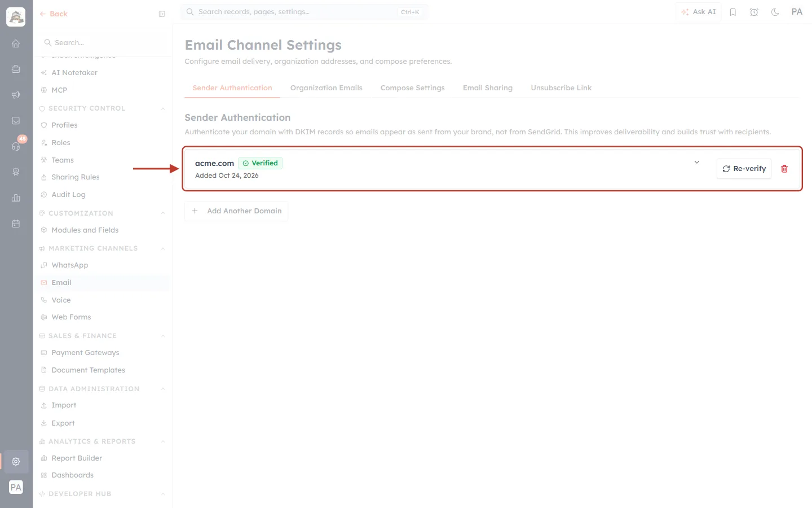Screen dimensions: 812x508
Task: Open the bar chart analytics icon in rail
Action: tap(16, 198)
